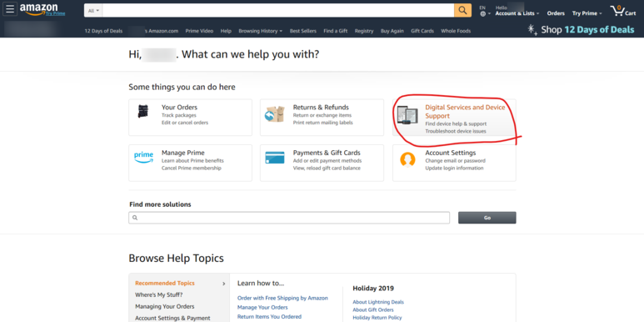Open Whole Foods in nav bar
Screen dimensions: 644x322
[x=456, y=31]
